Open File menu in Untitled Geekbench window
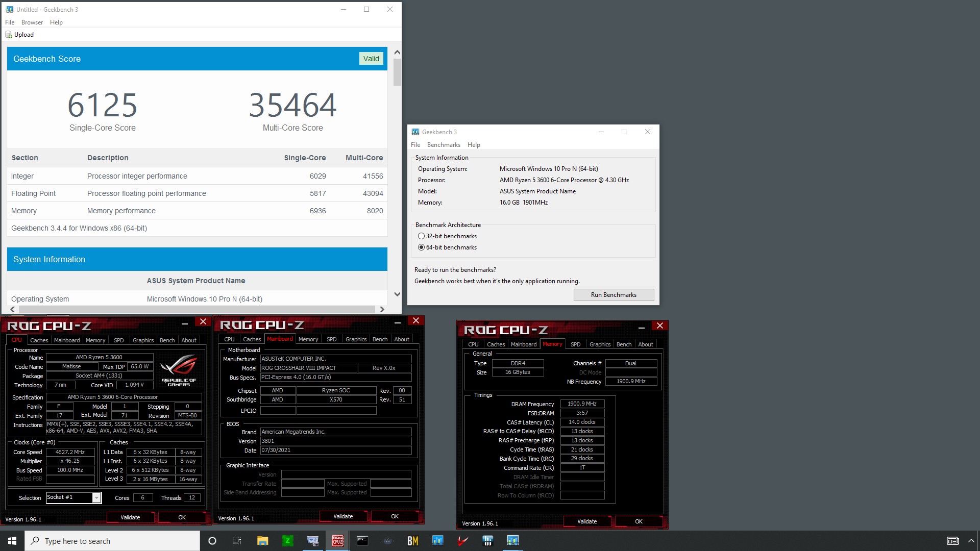980x551 pixels. pos(10,22)
